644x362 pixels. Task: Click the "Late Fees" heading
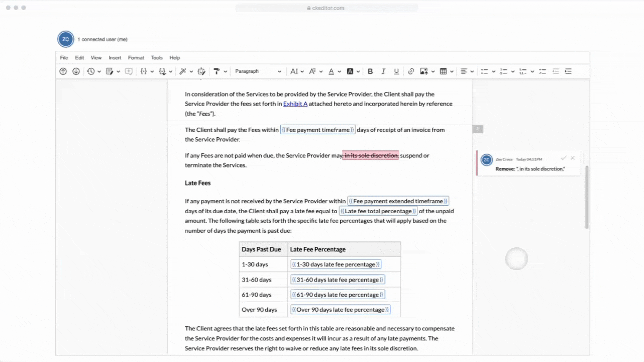point(198,183)
